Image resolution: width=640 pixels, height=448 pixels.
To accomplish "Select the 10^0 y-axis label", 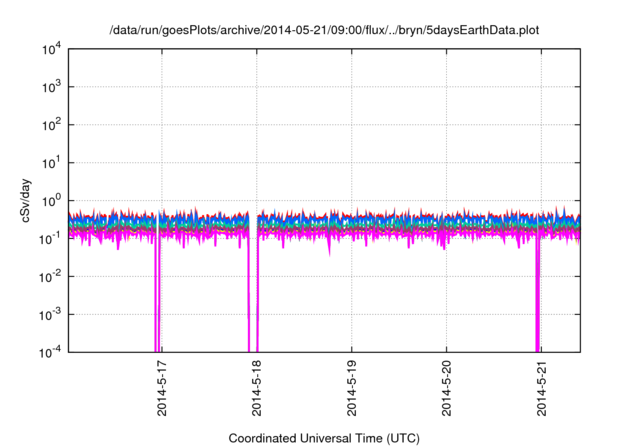I will 51,201.
